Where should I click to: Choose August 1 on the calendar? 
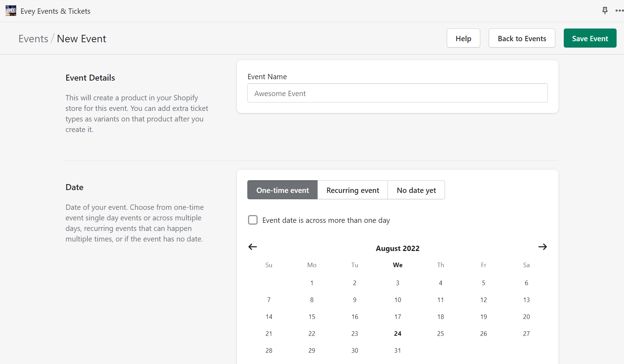(312, 283)
